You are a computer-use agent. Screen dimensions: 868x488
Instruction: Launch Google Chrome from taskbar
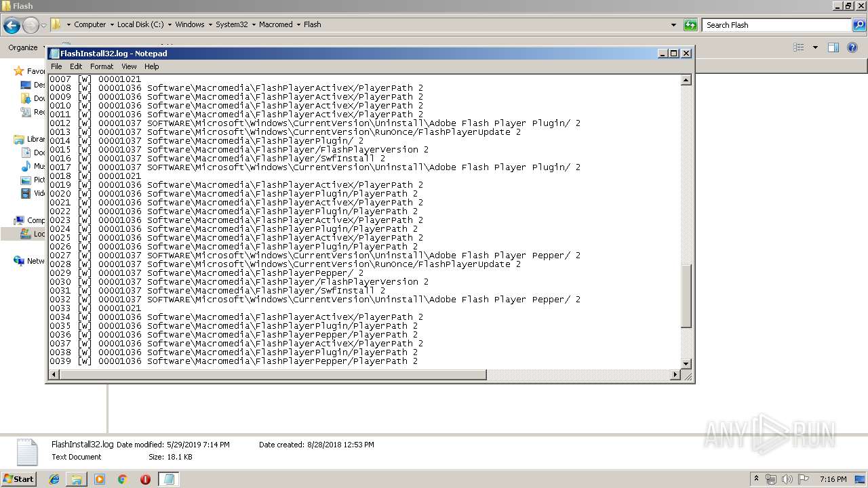[122, 479]
